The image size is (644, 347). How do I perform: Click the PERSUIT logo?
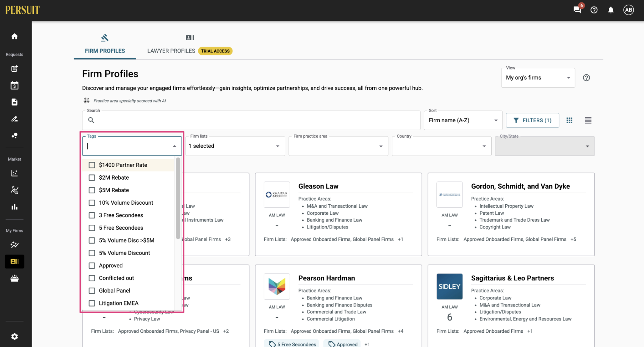[x=22, y=10]
